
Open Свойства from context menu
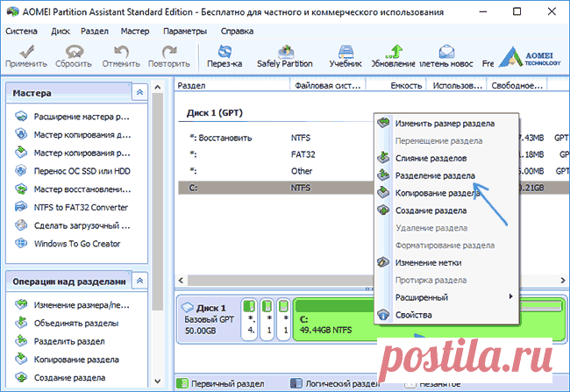point(446,315)
